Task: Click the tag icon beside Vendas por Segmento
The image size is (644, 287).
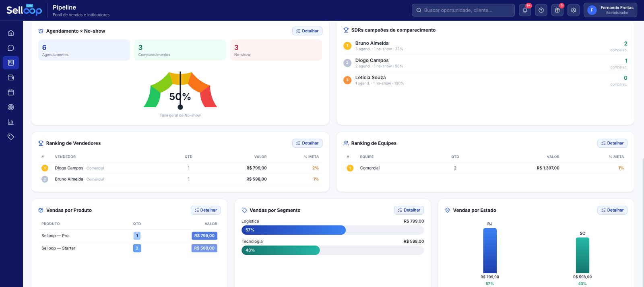Action: point(244,210)
